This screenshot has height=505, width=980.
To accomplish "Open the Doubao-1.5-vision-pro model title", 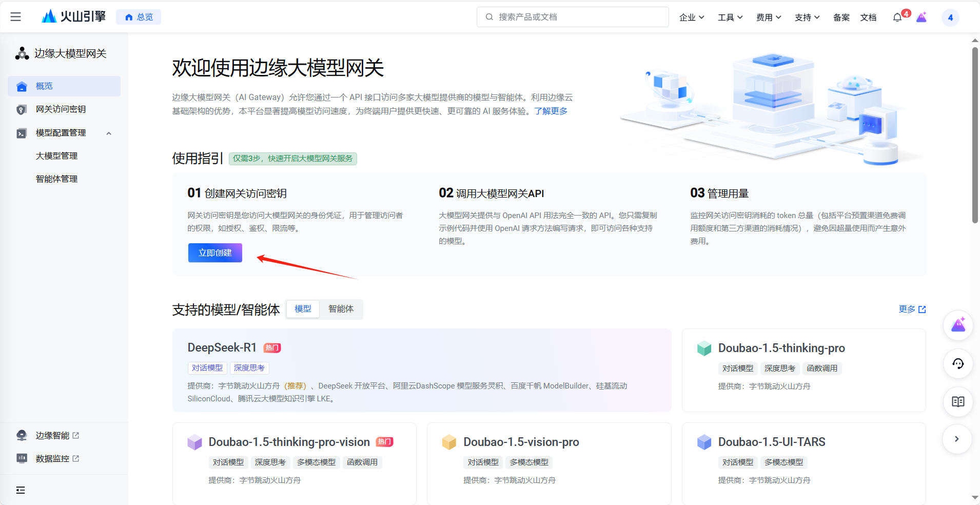I will (x=521, y=442).
